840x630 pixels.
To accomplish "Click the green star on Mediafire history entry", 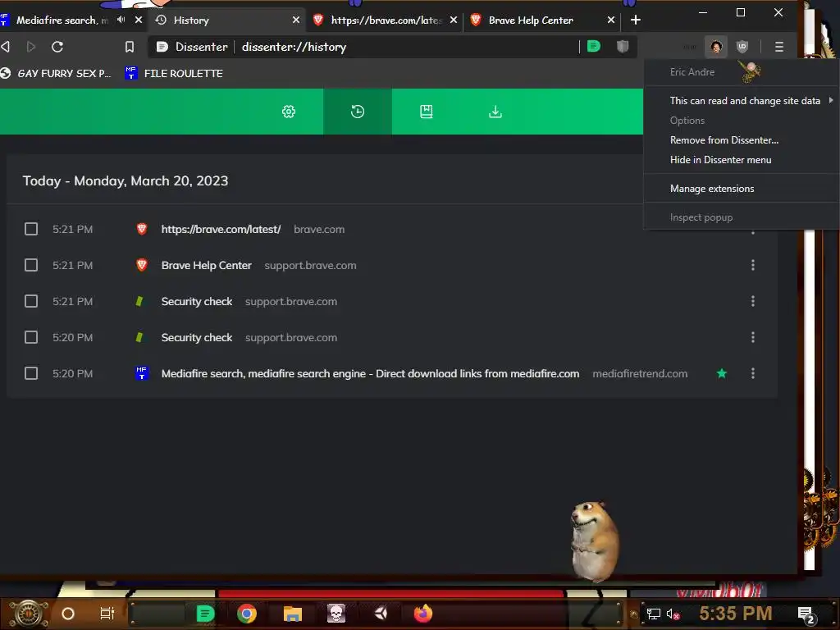I will coord(722,373).
